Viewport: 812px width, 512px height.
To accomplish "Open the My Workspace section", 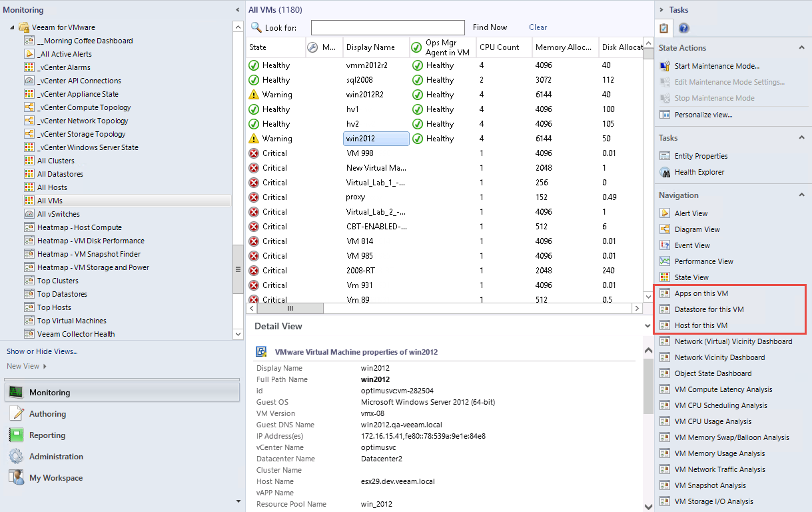I will [x=56, y=478].
